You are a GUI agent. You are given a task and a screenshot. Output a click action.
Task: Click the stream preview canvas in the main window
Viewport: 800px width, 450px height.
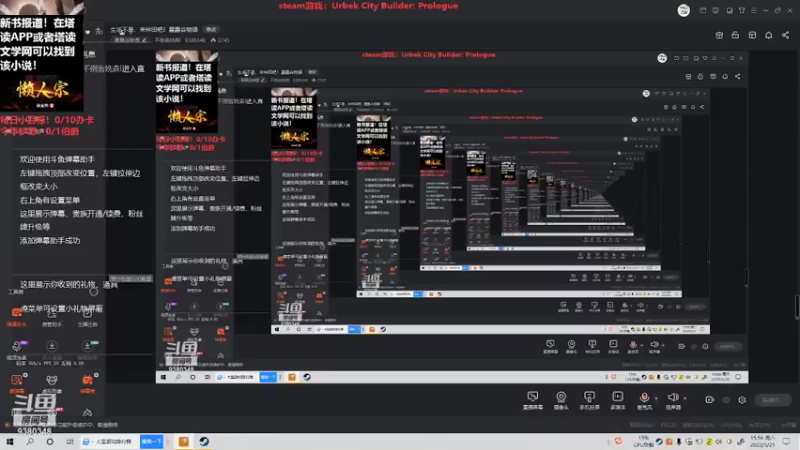click(452, 217)
